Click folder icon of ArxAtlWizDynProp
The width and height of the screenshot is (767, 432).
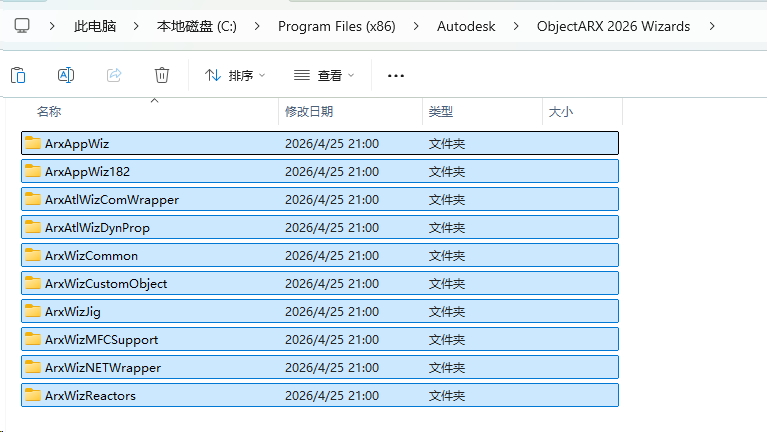(33, 227)
